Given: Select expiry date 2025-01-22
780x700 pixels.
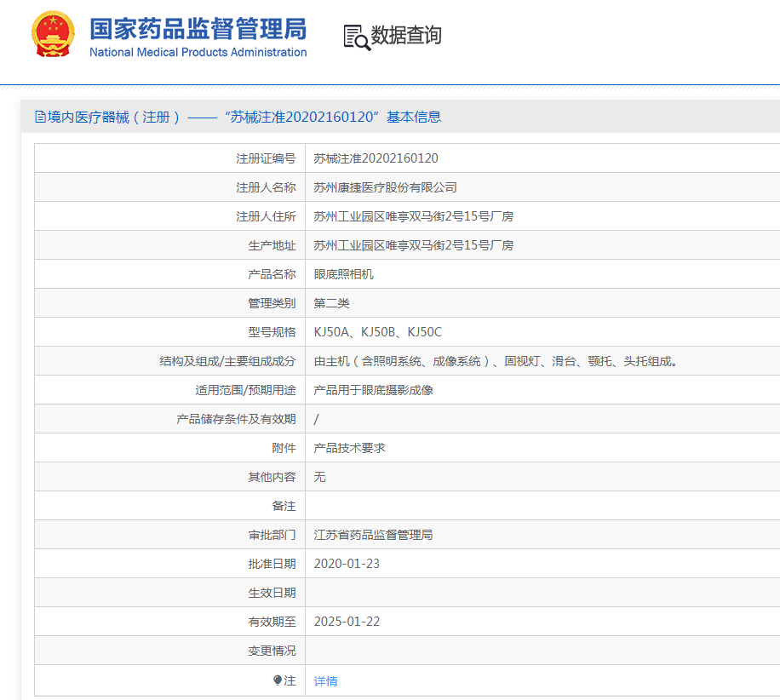Looking at the screenshot, I should 347,622.
